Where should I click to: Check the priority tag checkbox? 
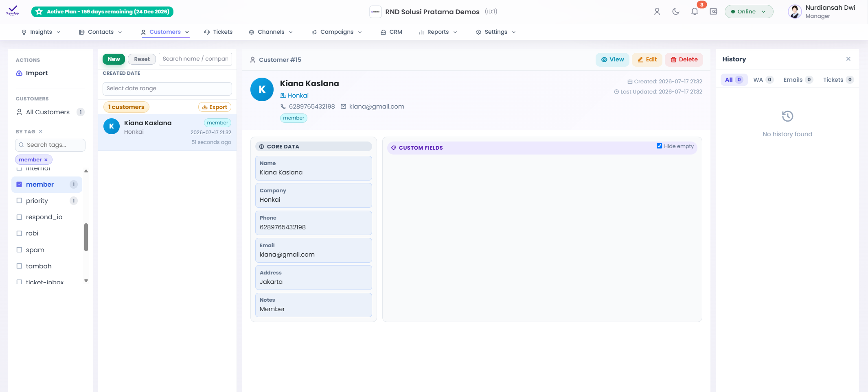19,200
